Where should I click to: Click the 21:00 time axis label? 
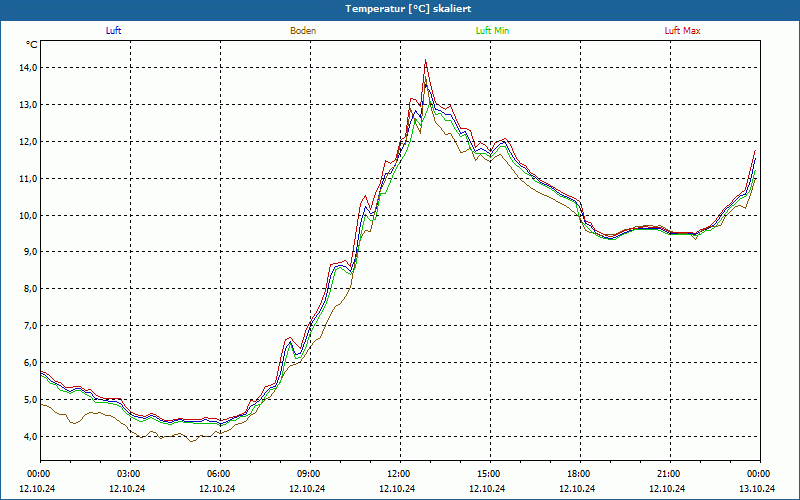pos(669,474)
